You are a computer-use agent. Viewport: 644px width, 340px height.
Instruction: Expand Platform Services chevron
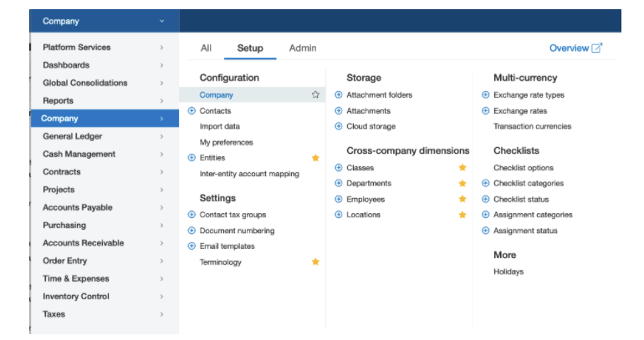pyautogui.click(x=161, y=48)
